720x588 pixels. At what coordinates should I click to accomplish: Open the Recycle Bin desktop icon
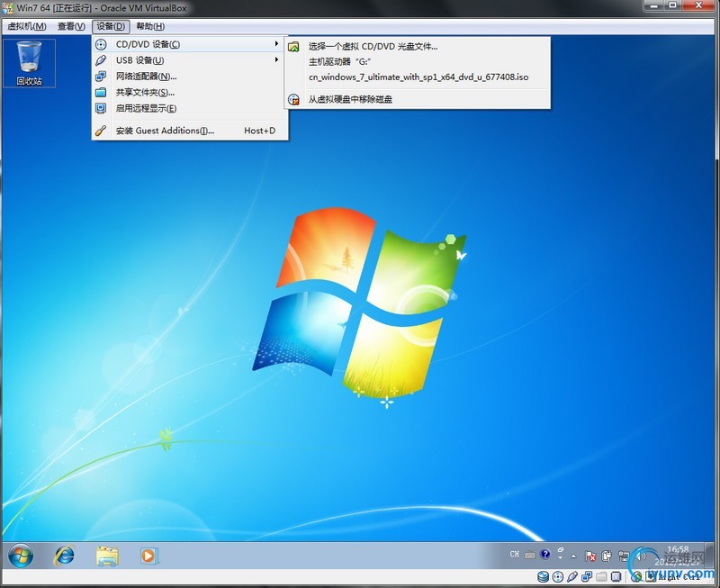coord(29,63)
